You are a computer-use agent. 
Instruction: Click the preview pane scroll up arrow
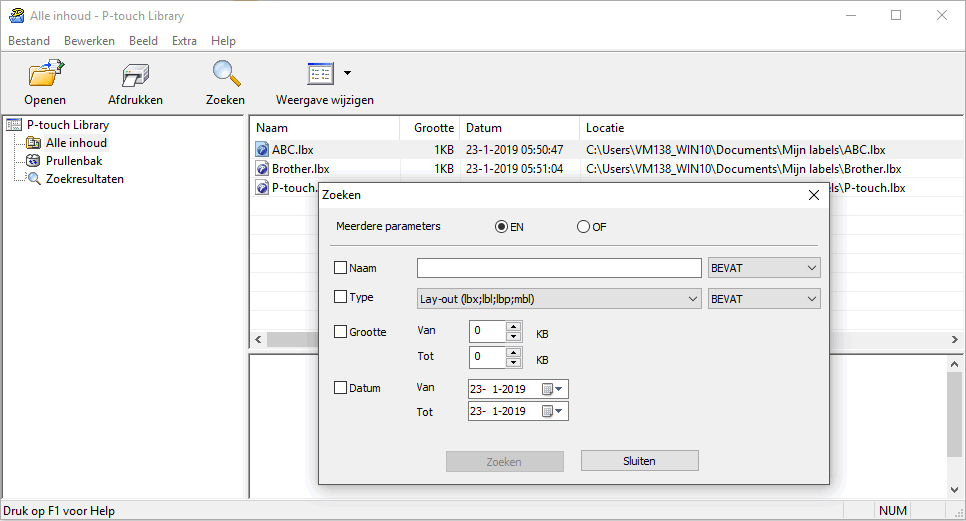954,364
